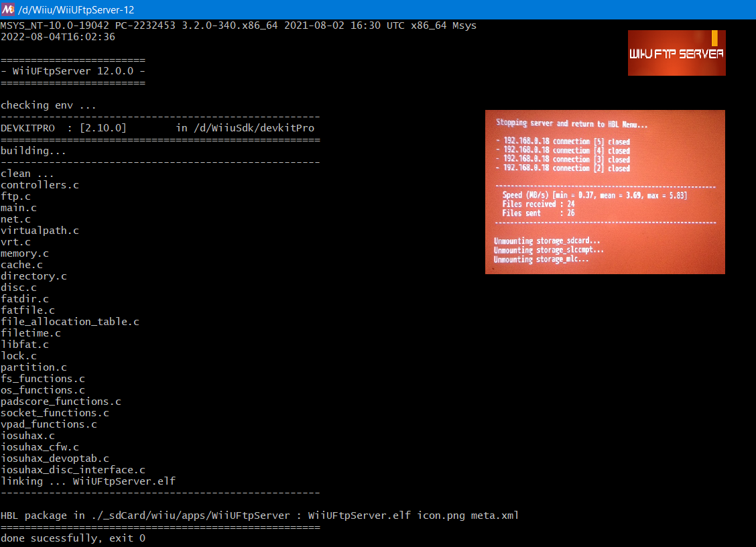The height and width of the screenshot is (547, 756).
Task: Click the filetime.c line
Action: (31, 333)
